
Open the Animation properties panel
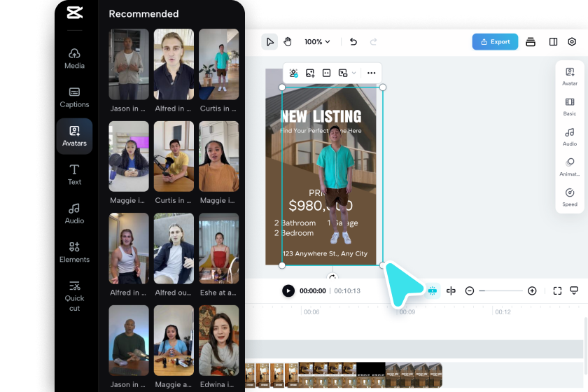click(570, 167)
